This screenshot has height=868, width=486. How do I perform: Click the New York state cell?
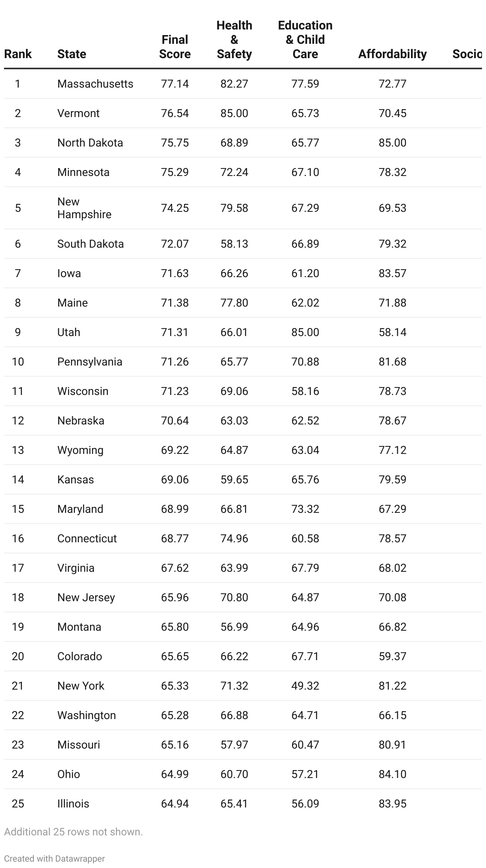(80, 686)
